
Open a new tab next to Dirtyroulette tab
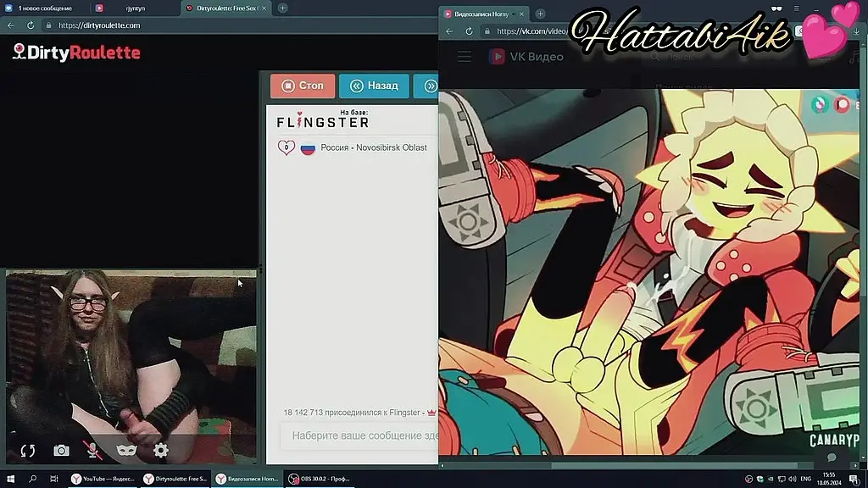pyautogui.click(x=282, y=8)
